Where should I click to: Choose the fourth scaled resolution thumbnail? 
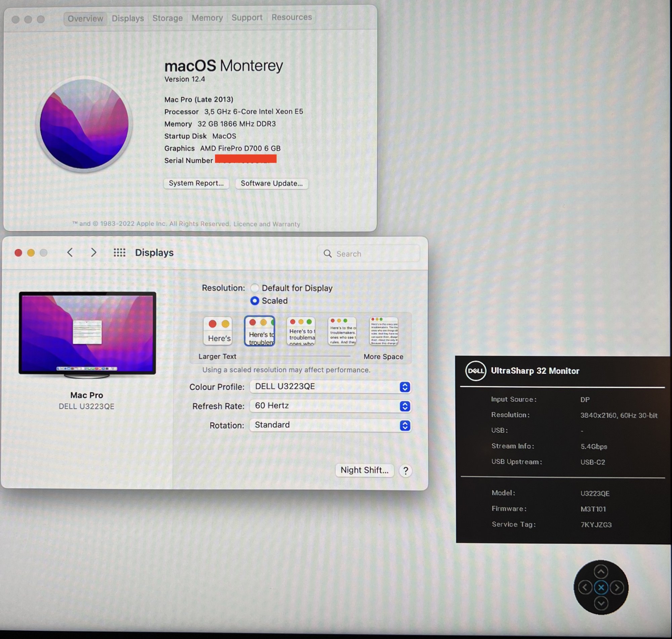pos(342,331)
